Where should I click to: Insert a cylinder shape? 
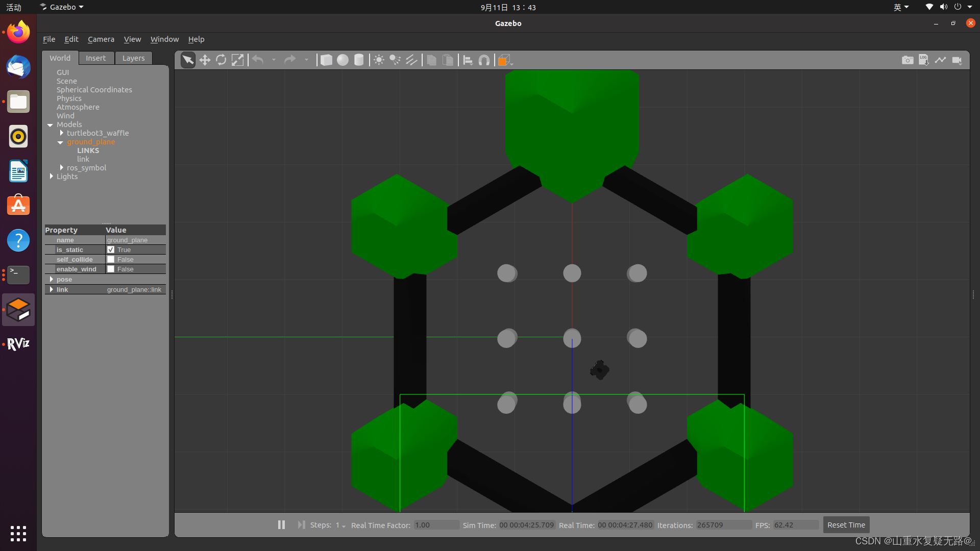coord(359,60)
